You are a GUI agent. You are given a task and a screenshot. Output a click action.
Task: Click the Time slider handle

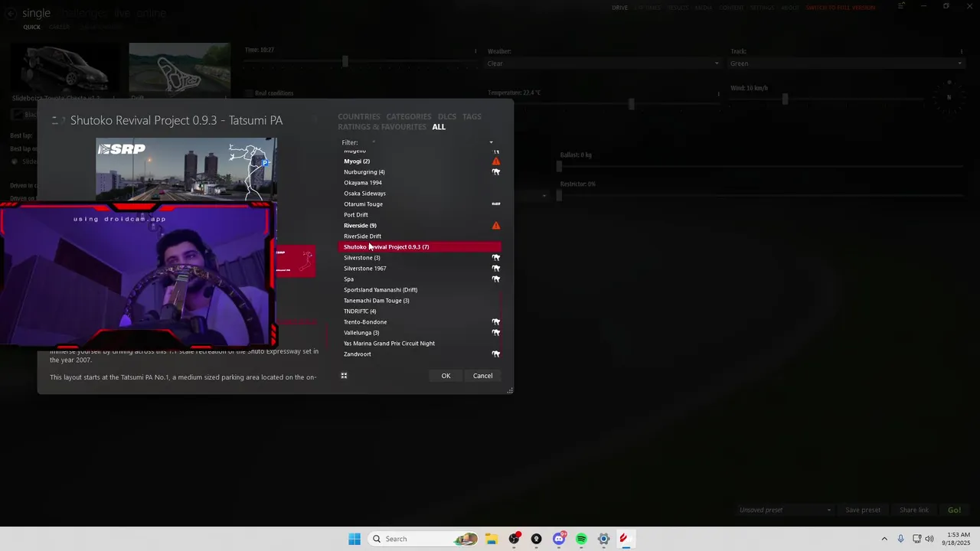(345, 61)
